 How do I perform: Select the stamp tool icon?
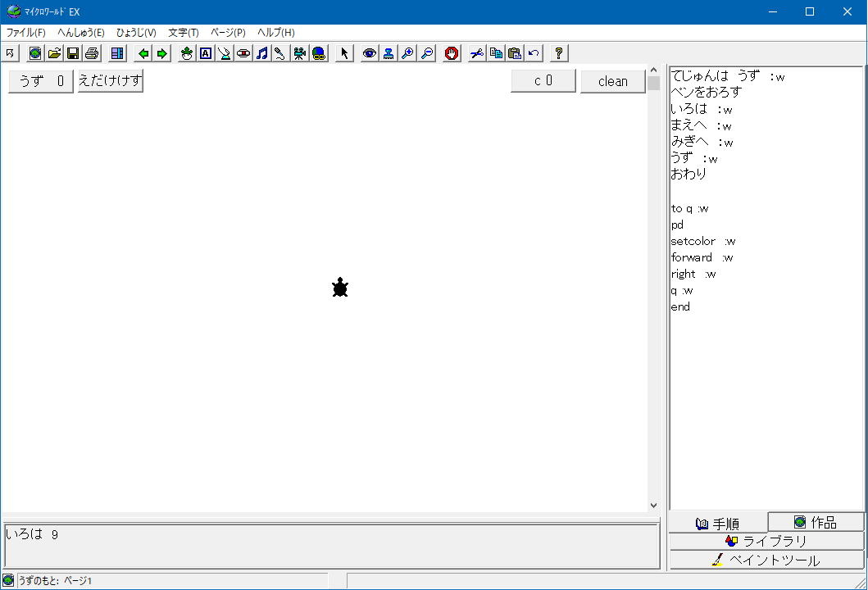(x=389, y=53)
